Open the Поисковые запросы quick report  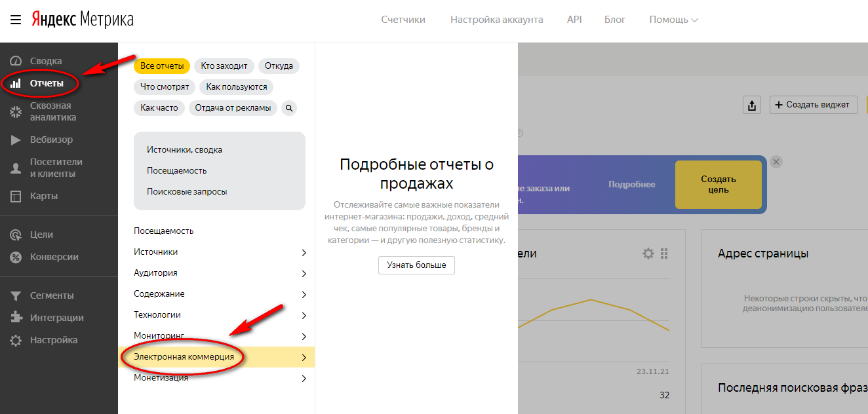click(x=187, y=192)
